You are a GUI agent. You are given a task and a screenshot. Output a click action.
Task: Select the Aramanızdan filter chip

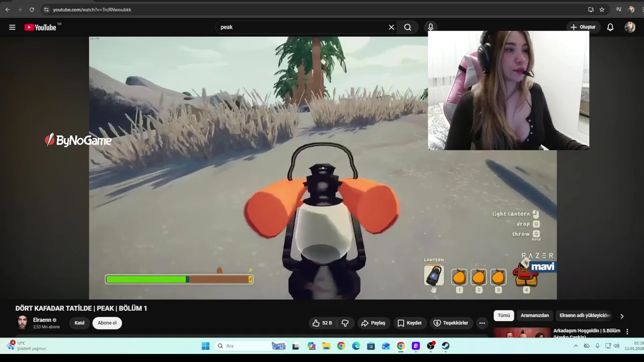[535, 316]
